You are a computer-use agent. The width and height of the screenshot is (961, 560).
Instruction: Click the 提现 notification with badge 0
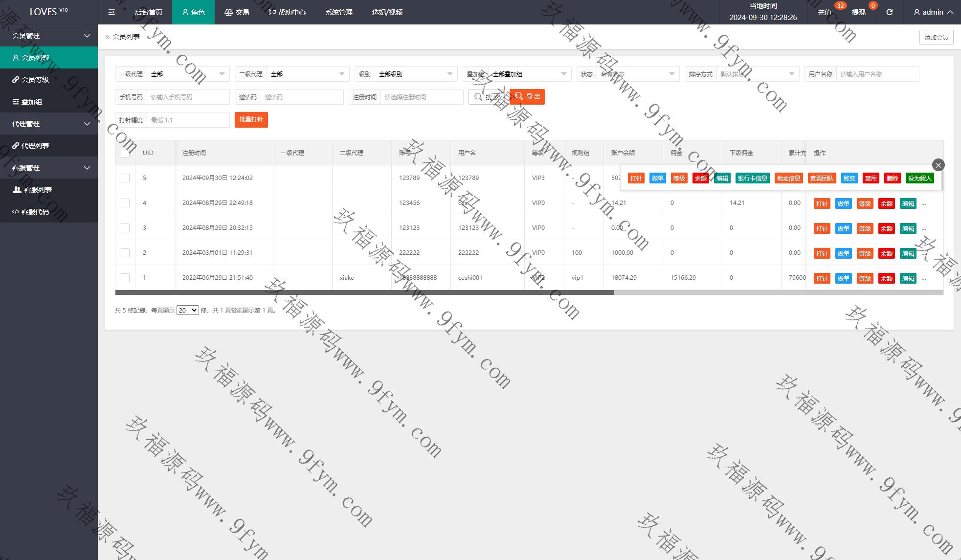click(x=859, y=12)
